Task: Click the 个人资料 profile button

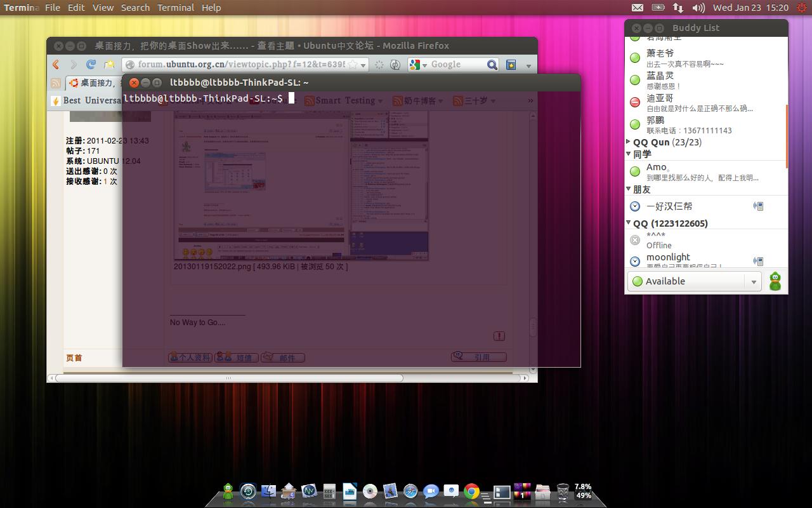Action: (190, 358)
